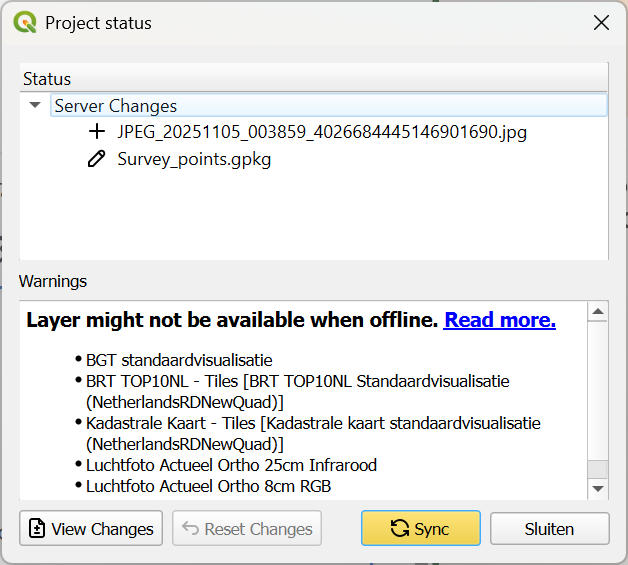Close the Project status dialog
Image resolution: width=628 pixels, height=565 pixels.
[x=601, y=22]
